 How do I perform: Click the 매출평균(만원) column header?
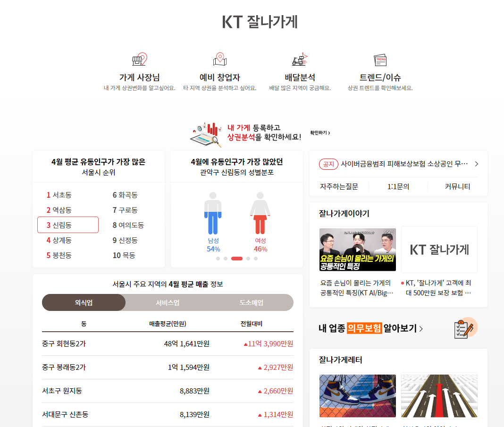pyautogui.click(x=168, y=324)
